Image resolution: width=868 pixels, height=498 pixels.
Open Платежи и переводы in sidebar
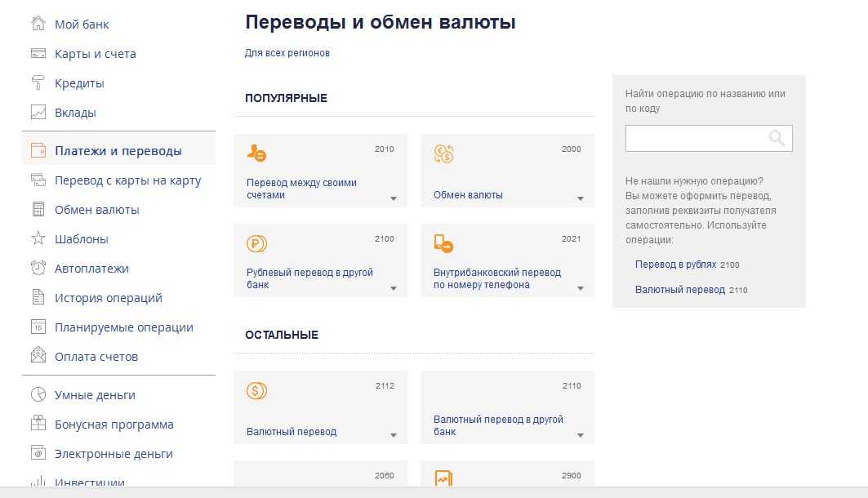click(x=118, y=151)
